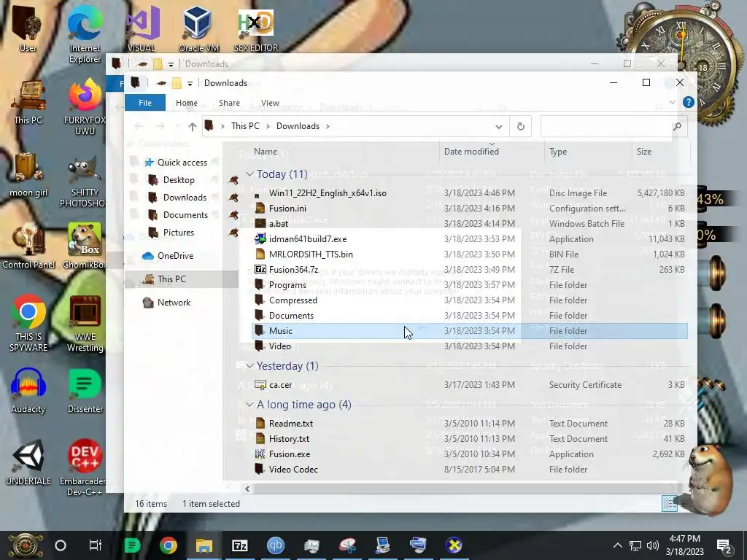
Task: Select Win11_22H2_English_x64v1.iso file
Action: tap(469, 192)
